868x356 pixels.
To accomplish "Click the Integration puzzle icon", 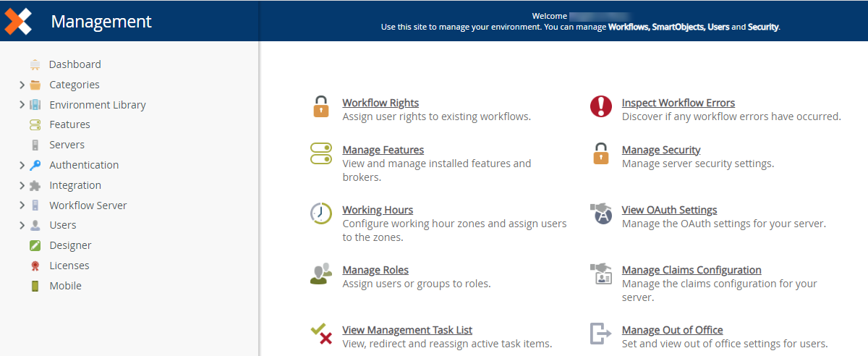I will (35, 185).
